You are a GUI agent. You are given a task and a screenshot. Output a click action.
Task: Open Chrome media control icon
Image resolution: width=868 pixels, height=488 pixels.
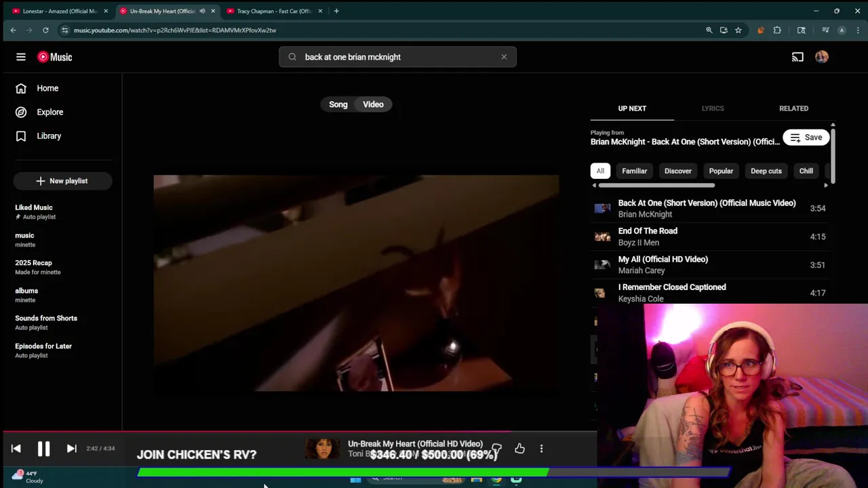click(x=825, y=30)
